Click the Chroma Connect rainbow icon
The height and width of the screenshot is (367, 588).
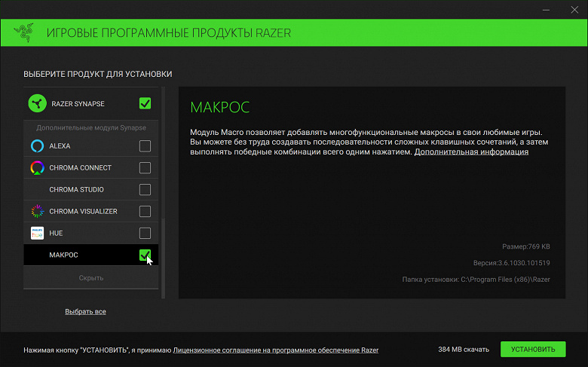[37, 167]
